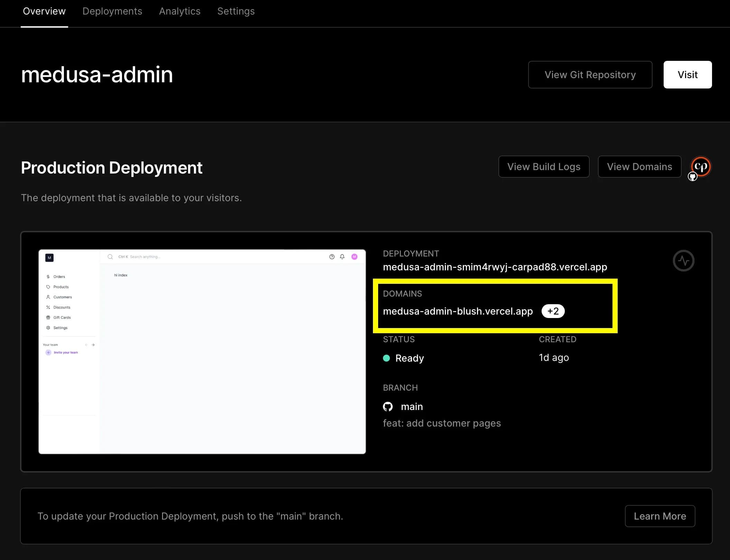Click the Visit button
This screenshot has height=560, width=730.
click(x=687, y=75)
